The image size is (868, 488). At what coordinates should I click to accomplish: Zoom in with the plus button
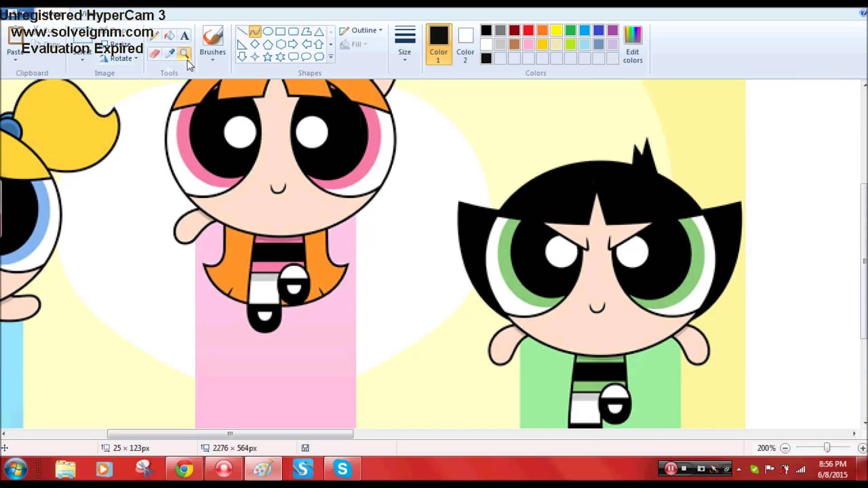click(862, 448)
